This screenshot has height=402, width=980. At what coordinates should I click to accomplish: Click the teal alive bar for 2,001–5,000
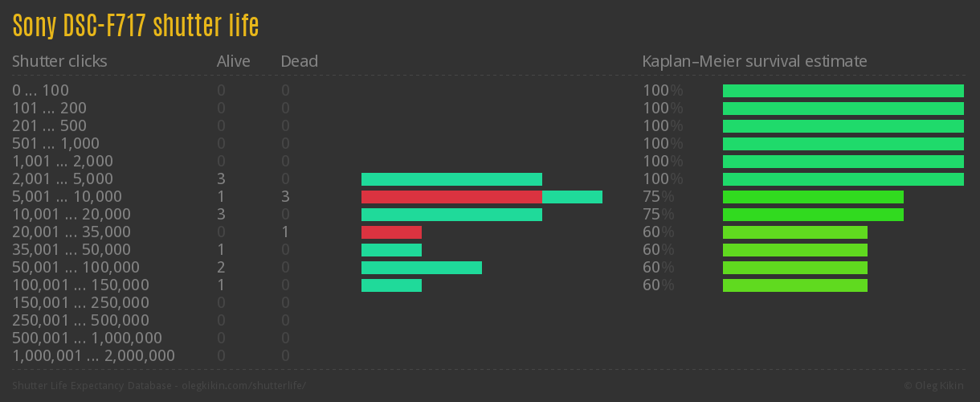[x=451, y=179]
